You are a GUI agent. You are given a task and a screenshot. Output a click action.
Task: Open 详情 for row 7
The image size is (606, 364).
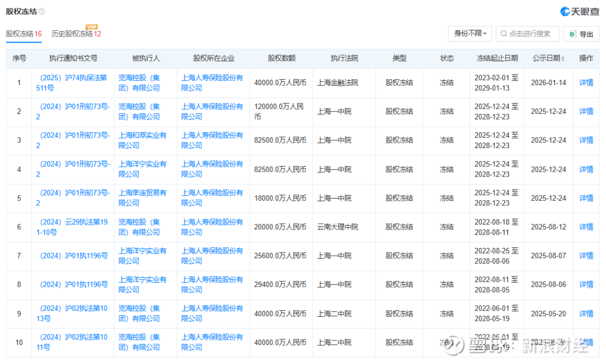pos(586,256)
